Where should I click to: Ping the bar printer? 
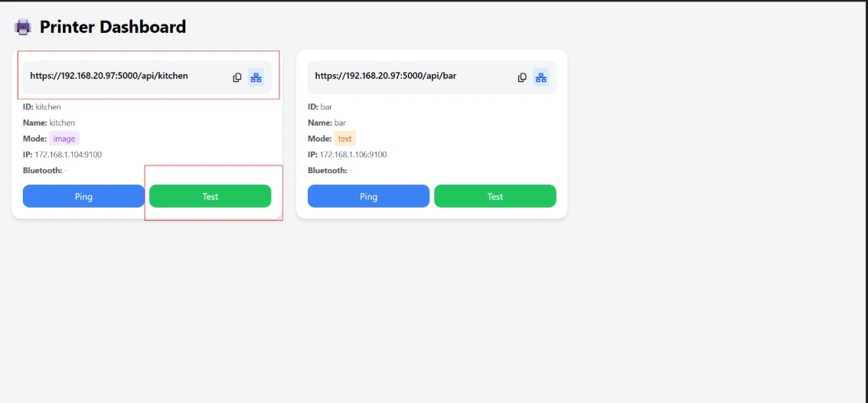coord(368,196)
